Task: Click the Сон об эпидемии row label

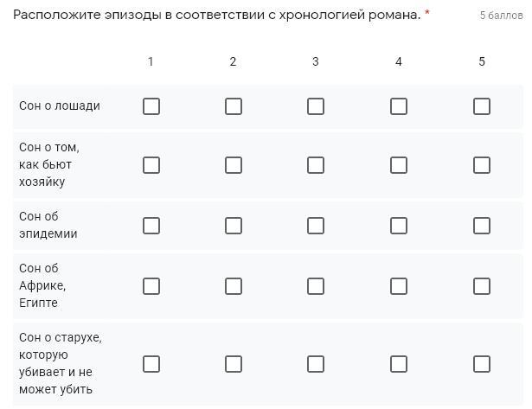Action: pos(48,225)
